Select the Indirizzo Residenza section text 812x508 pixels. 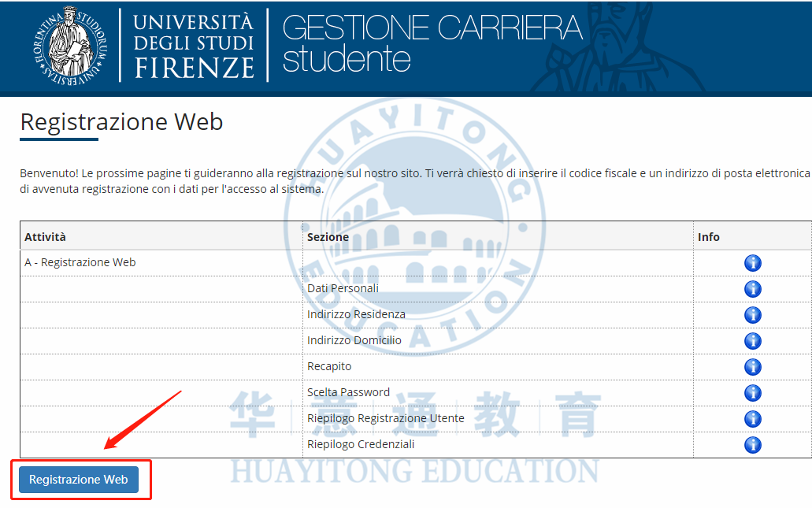click(x=356, y=314)
